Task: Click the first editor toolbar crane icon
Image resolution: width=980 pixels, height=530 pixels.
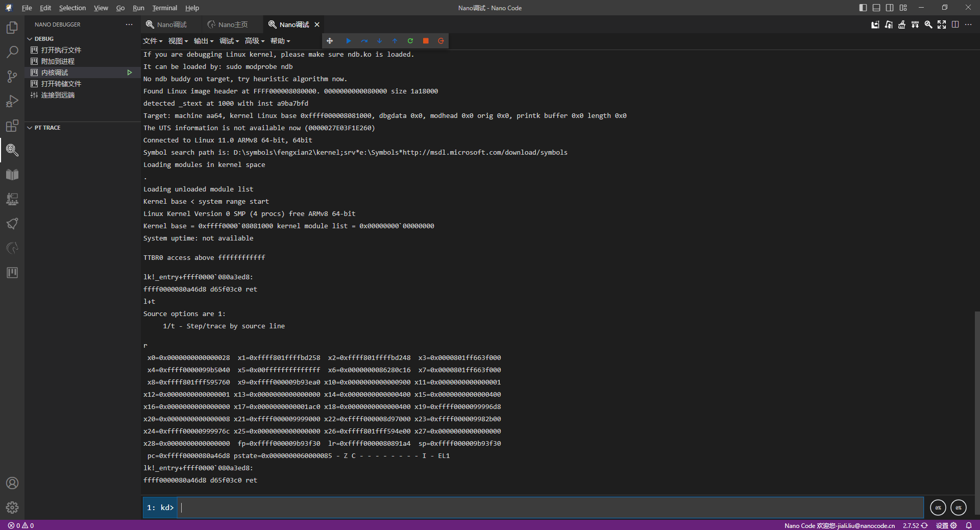Action: (x=875, y=25)
